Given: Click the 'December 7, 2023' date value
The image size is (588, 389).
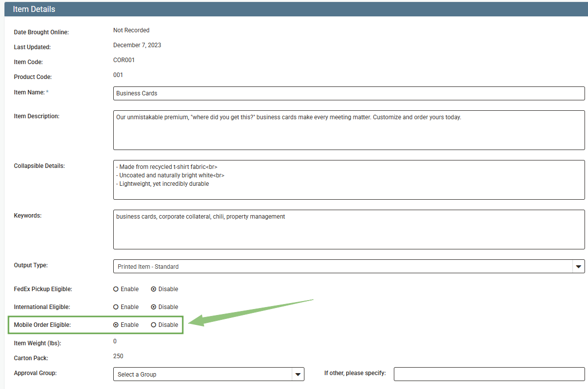Looking at the screenshot, I should coord(137,45).
